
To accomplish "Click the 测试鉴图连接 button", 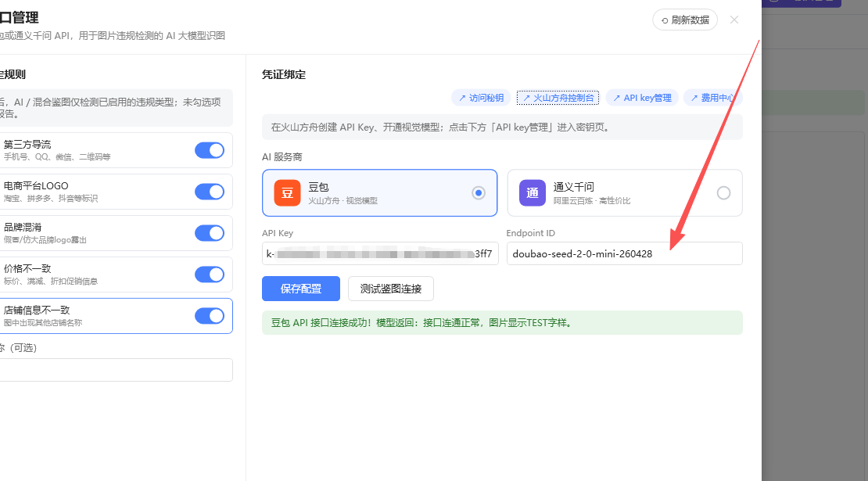I will click(391, 289).
